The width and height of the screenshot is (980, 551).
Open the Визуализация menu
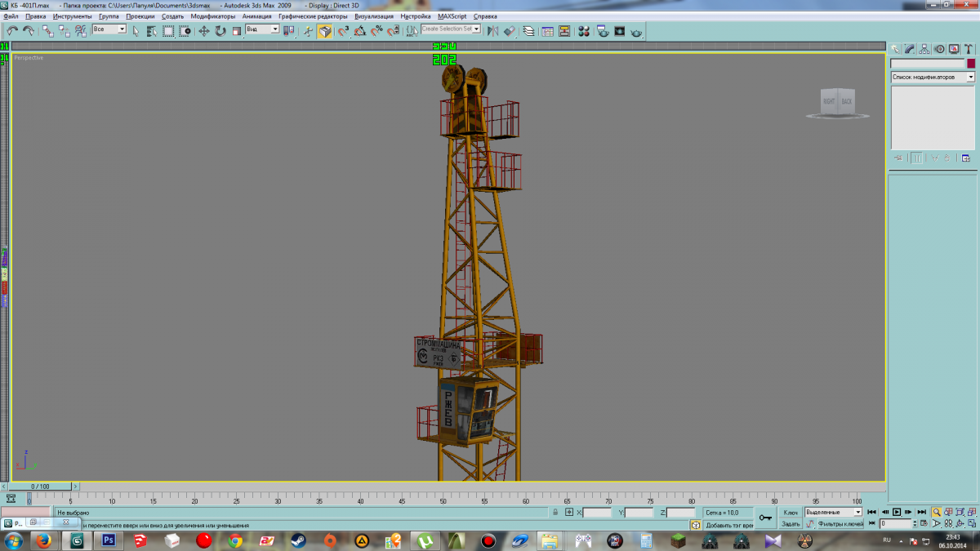[374, 16]
